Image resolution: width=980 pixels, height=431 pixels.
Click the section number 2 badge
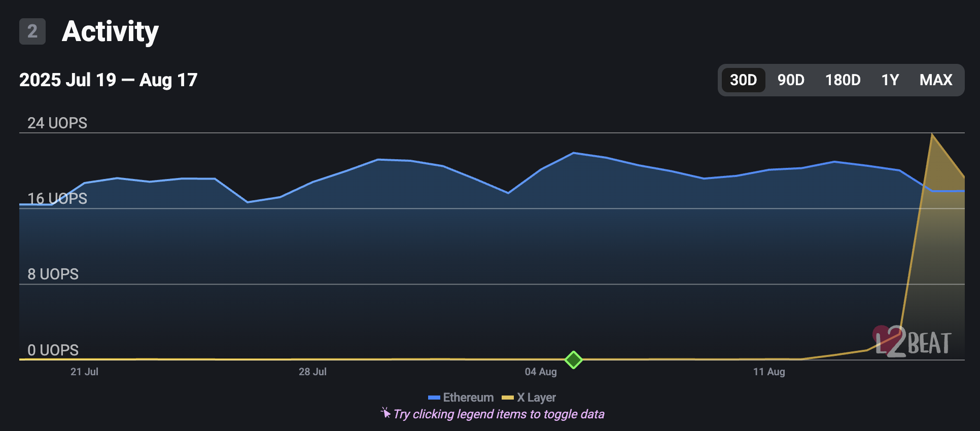[x=32, y=31]
